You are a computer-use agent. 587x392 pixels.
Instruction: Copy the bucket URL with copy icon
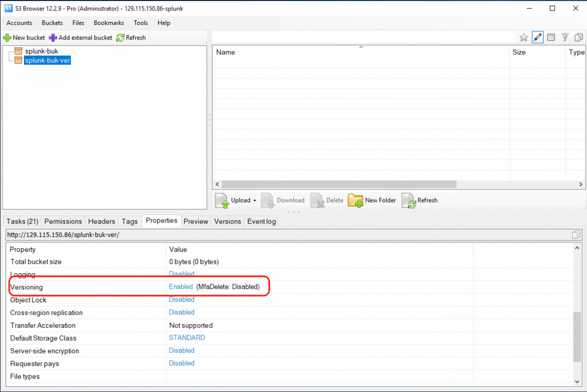coord(576,235)
